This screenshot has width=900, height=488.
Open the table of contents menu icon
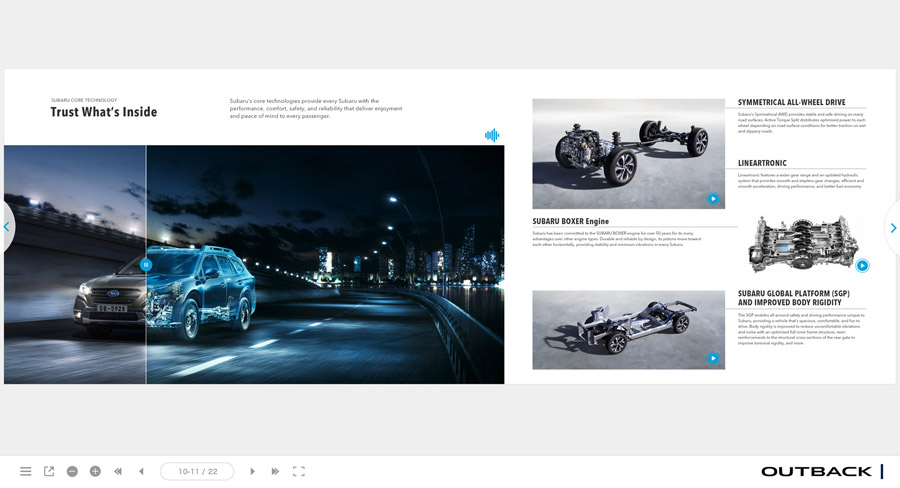click(x=25, y=471)
